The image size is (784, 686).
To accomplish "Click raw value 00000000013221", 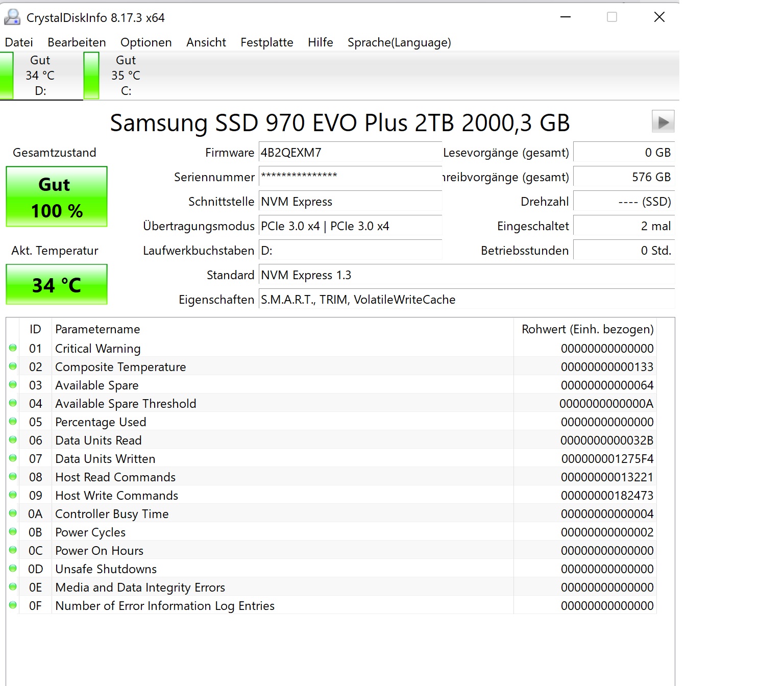I will 607,477.
